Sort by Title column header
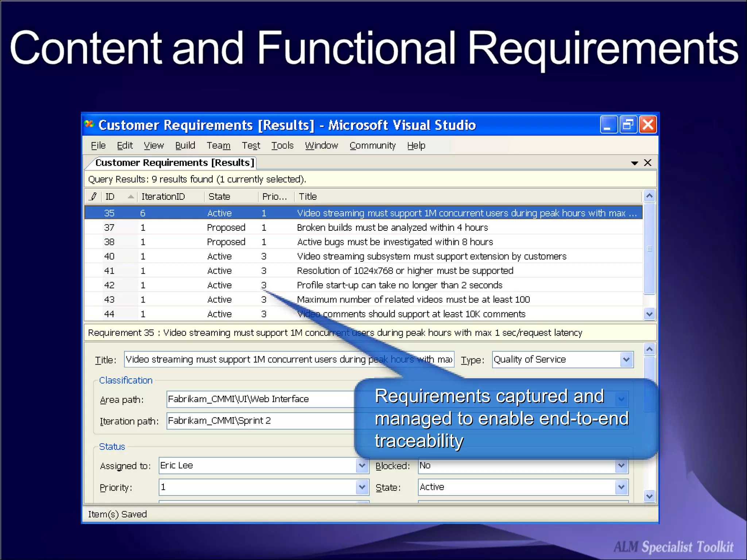 click(468, 197)
